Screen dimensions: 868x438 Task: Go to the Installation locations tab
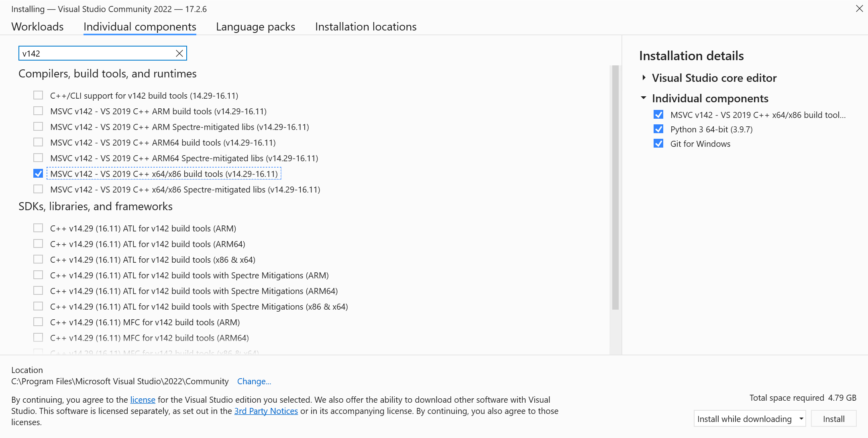[x=366, y=26]
